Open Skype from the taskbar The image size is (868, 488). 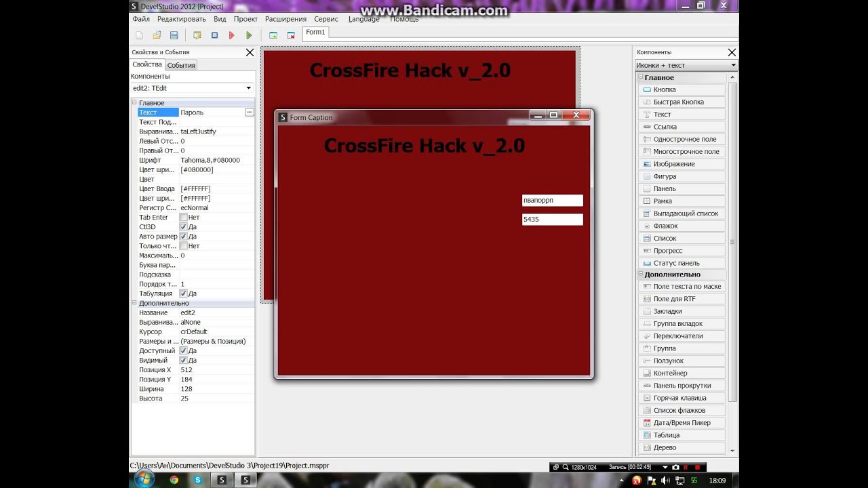click(x=197, y=480)
